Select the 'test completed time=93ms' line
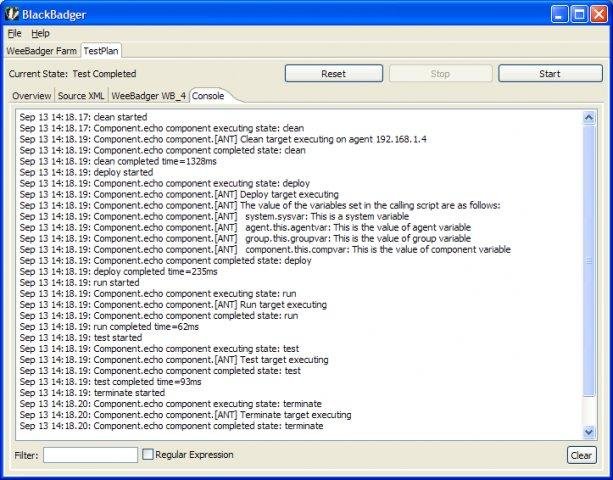 pyautogui.click(x=111, y=381)
